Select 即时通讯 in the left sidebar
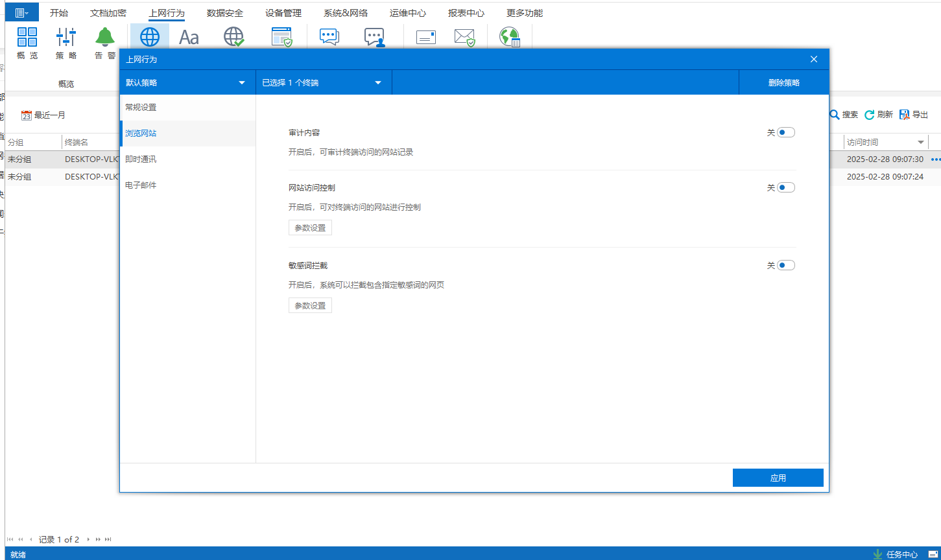The image size is (941, 560). (x=141, y=159)
